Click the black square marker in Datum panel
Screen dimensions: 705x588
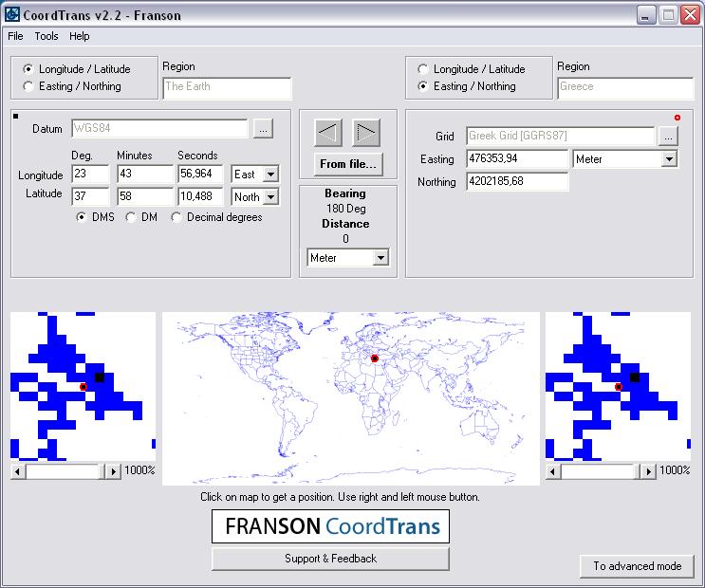pos(16,117)
